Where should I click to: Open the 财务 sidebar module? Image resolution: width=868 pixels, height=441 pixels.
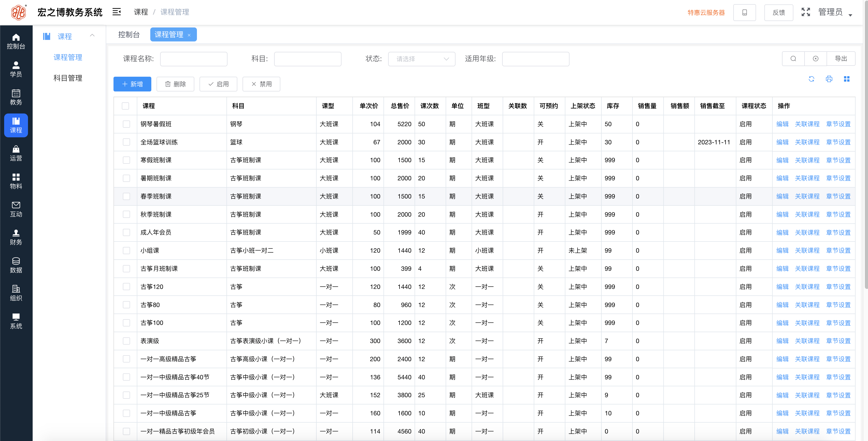16,237
